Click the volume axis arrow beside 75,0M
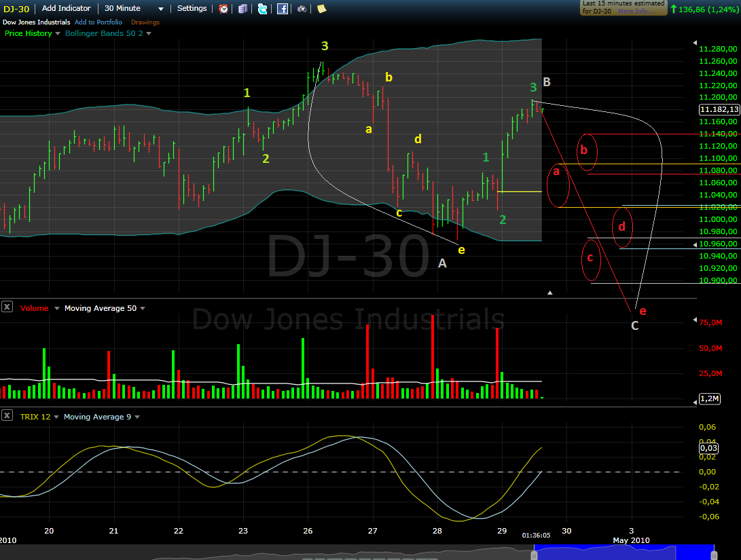The width and height of the screenshot is (741, 560). point(695,320)
